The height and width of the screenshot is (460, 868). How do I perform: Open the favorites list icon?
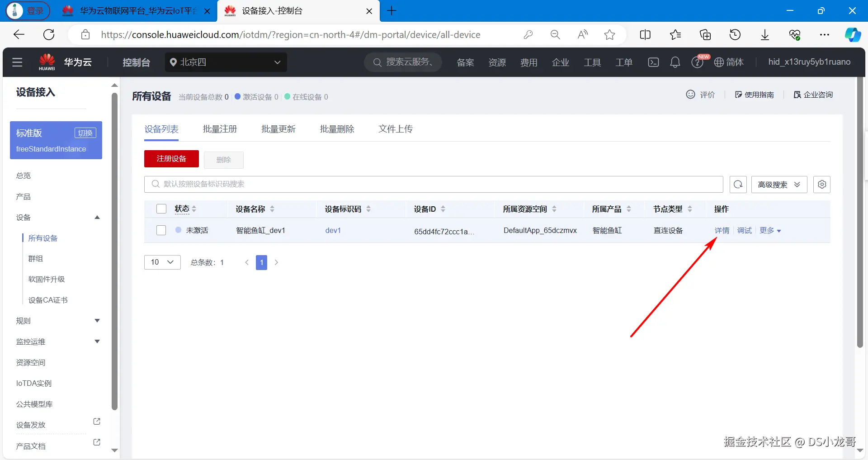point(675,35)
